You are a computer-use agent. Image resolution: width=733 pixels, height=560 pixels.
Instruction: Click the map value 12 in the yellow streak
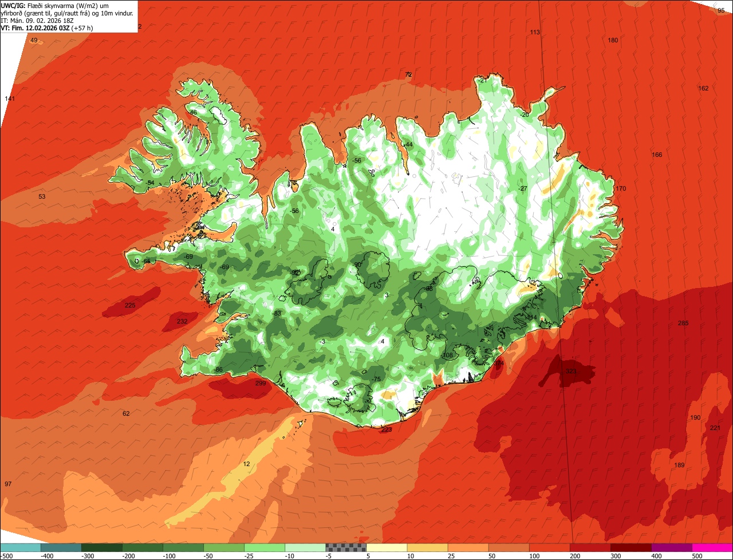[x=247, y=464]
